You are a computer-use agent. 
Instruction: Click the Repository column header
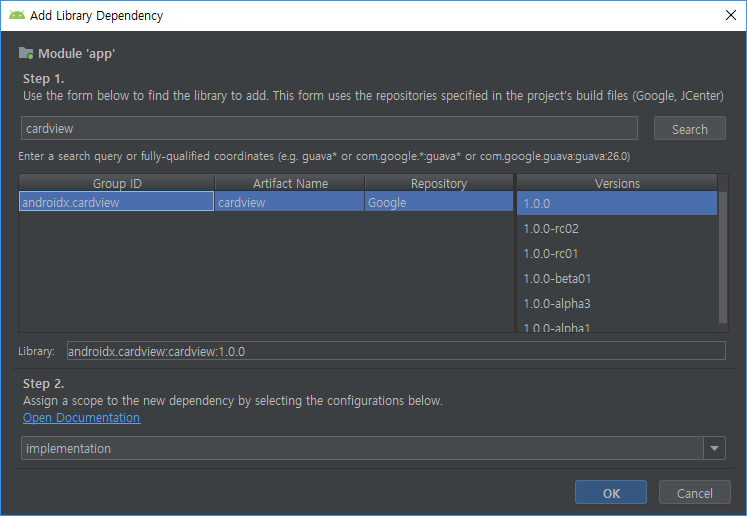point(439,183)
